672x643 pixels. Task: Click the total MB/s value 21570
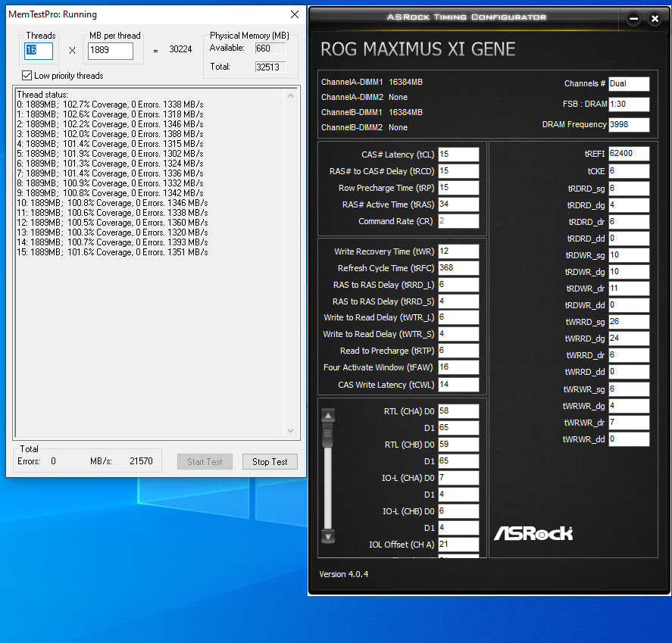click(x=141, y=461)
